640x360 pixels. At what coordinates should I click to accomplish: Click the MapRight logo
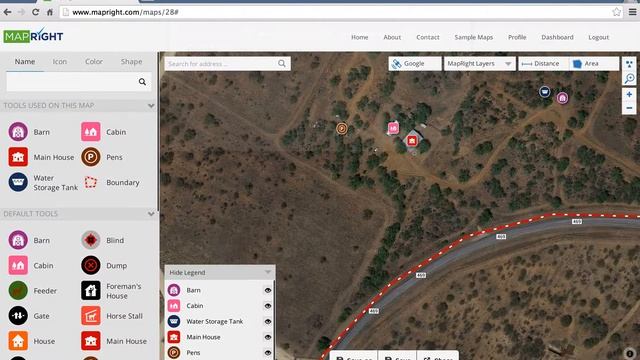[x=33, y=36]
